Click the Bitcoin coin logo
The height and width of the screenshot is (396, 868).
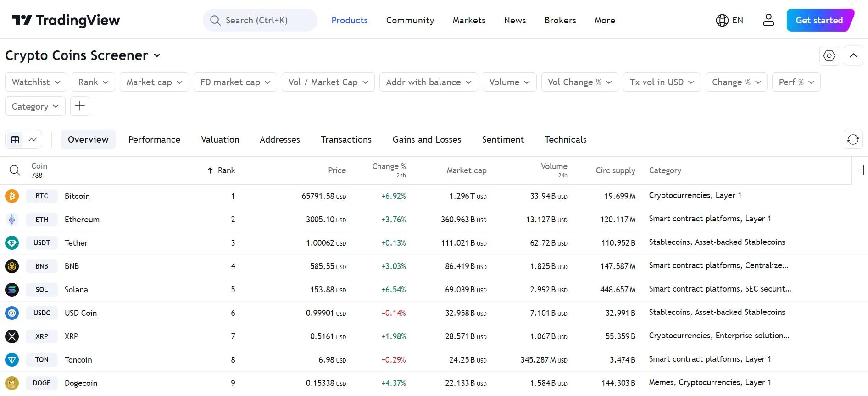12,196
